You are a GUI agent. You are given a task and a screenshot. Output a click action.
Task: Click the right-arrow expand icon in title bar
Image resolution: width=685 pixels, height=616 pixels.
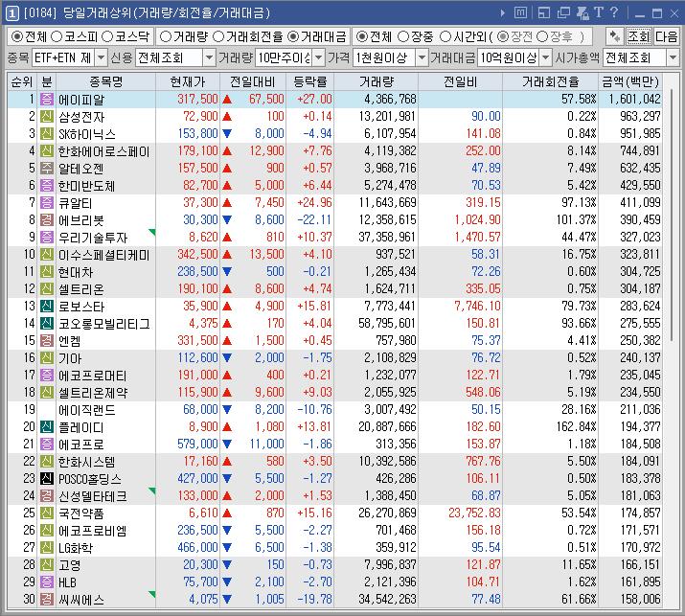(503, 13)
